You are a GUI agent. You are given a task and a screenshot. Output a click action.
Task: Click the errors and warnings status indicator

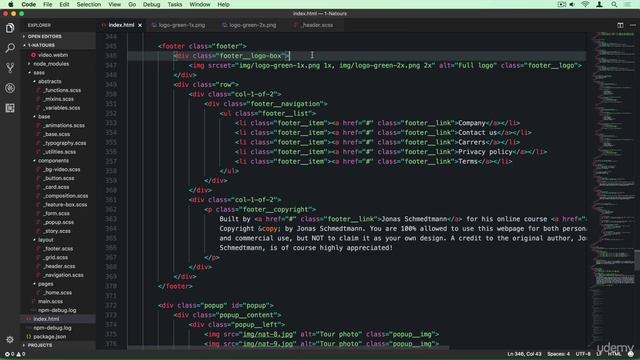pyautogui.click(x=15, y=354)
